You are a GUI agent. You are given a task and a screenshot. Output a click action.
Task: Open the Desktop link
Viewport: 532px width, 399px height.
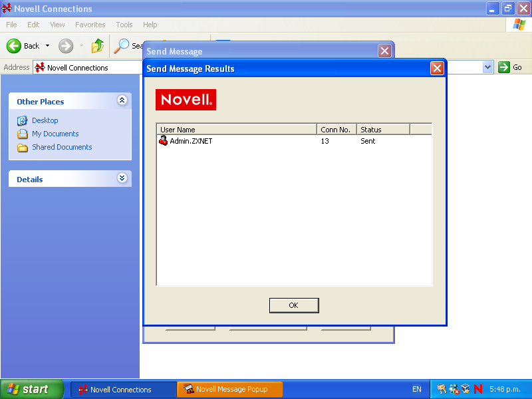45,120
